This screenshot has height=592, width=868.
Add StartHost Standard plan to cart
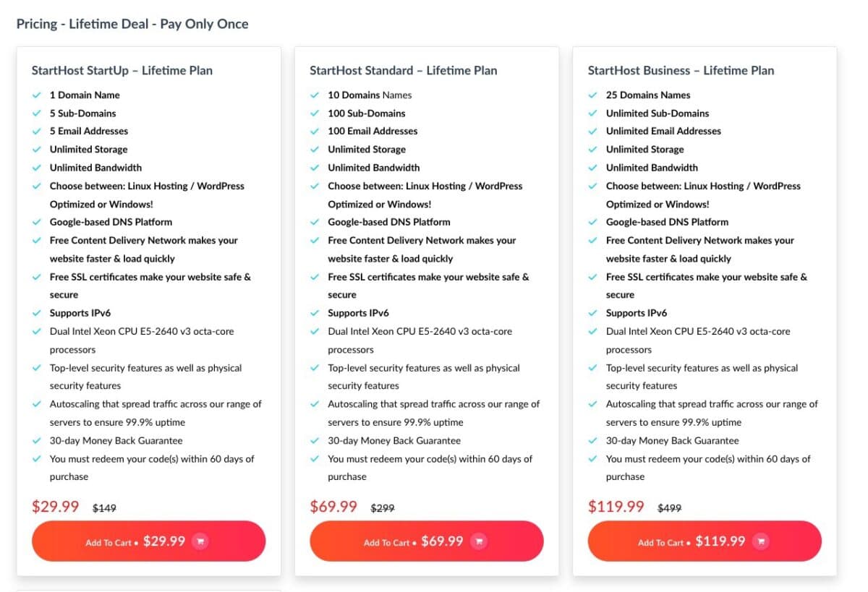point(427,541)
